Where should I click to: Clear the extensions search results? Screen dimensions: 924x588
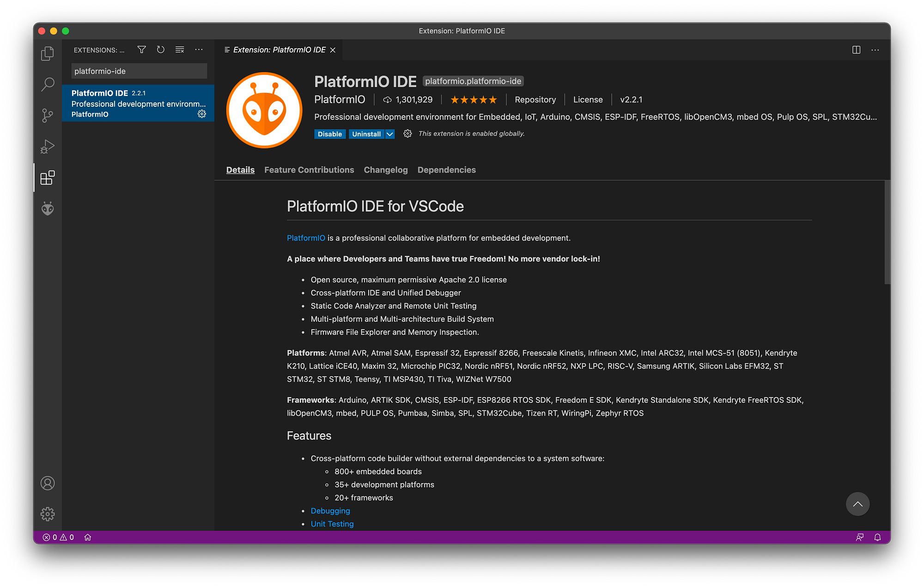tap(180, 49)
